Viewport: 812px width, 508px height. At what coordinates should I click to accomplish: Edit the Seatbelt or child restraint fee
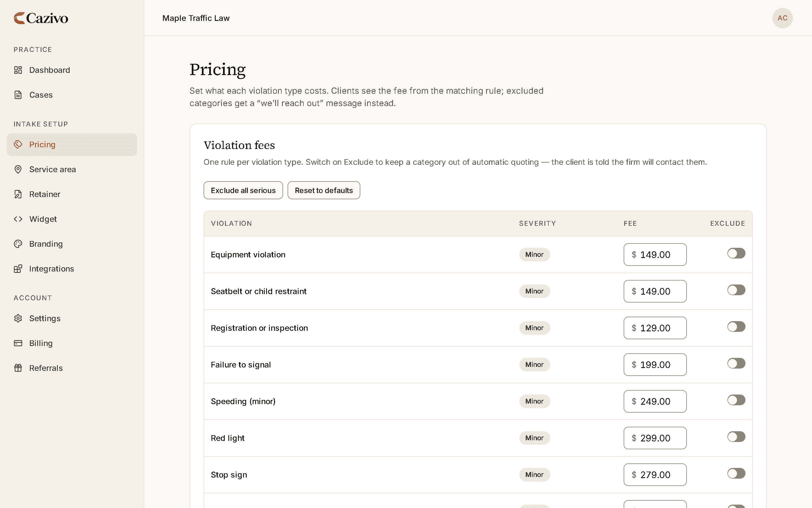click(655, 291)
